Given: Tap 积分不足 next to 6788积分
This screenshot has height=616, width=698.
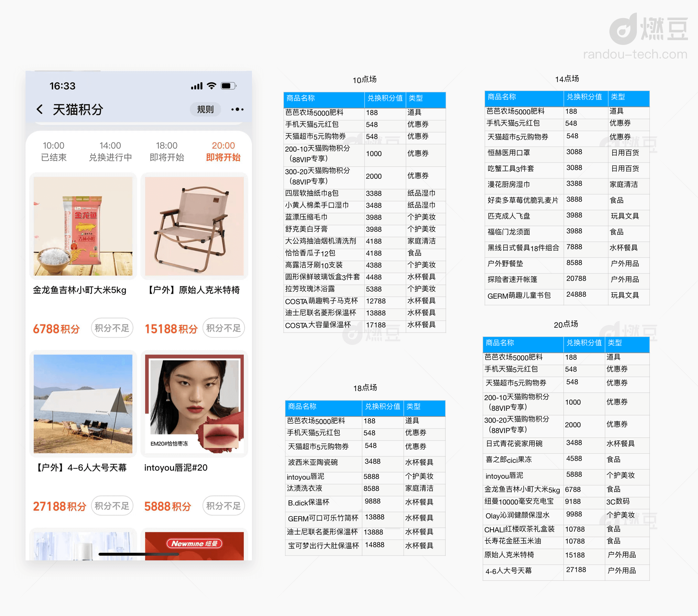Looking at the screenshot, I should (112, 328).
